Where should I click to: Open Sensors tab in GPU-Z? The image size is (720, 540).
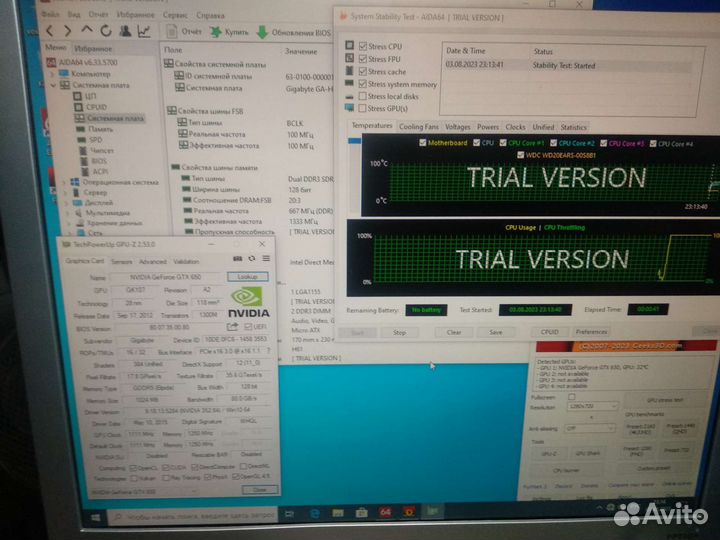click(x=122, y=261)
